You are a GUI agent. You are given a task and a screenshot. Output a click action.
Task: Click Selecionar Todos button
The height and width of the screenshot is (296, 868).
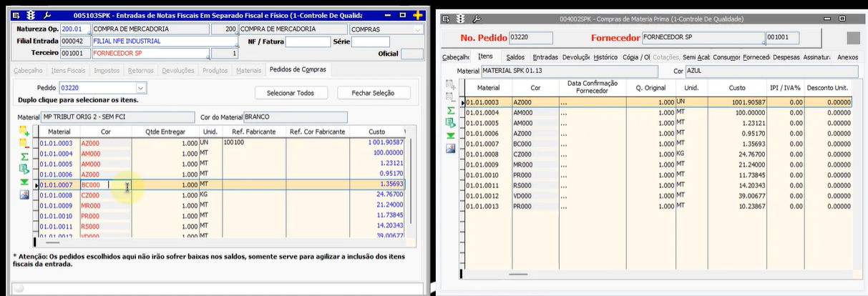(x=291, y=93)
